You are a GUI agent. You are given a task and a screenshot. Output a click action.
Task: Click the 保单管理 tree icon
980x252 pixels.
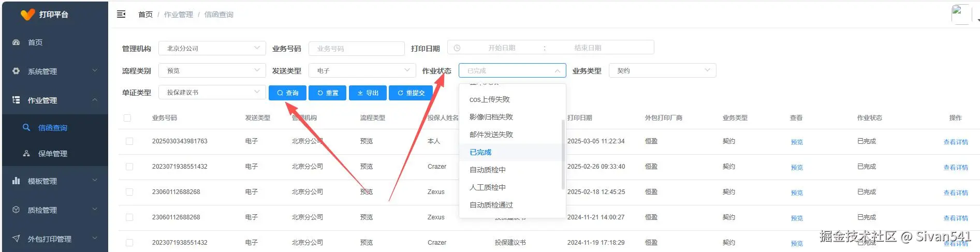26,153
